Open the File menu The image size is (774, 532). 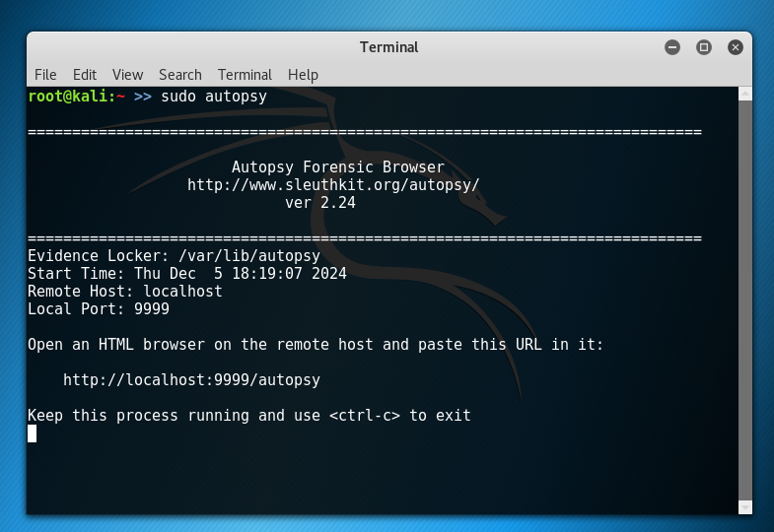point(45,75)
